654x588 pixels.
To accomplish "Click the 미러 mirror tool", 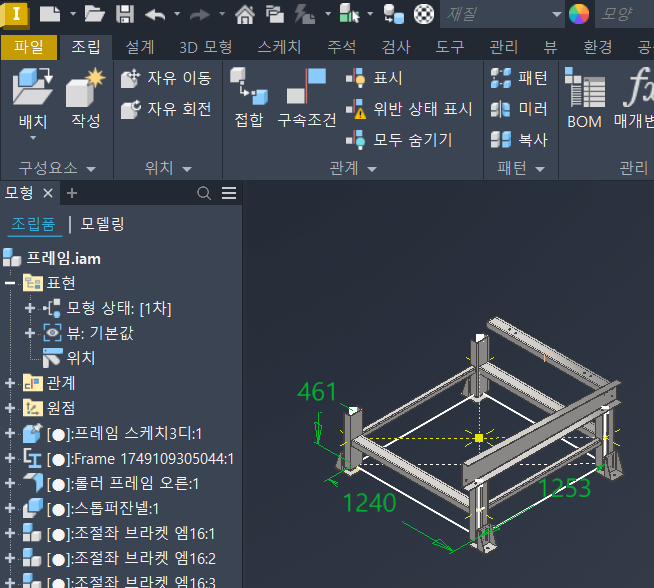I will point(519,109).
